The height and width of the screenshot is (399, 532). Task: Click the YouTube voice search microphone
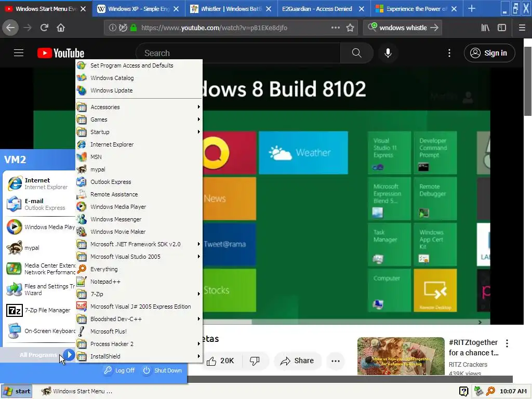tap(388, 53)
